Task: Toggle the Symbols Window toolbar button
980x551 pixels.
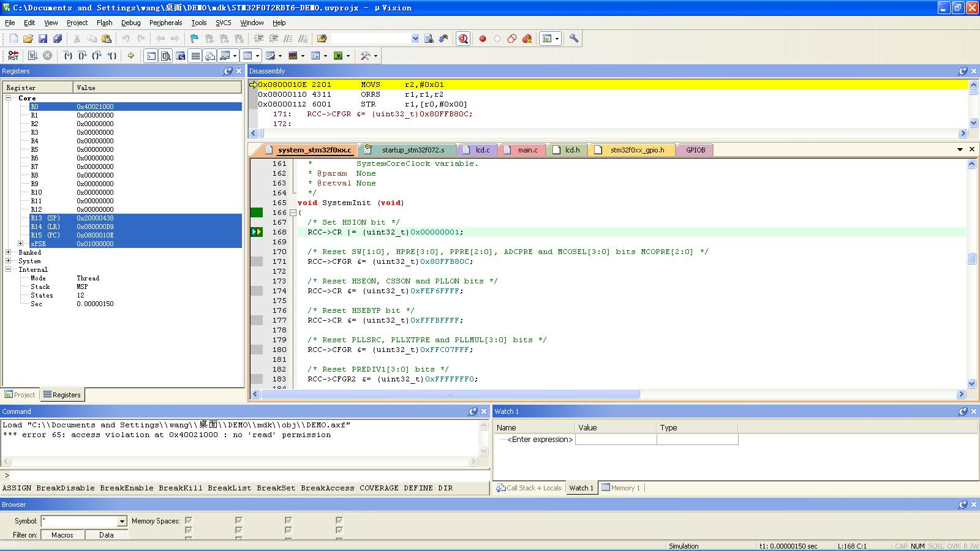Action: tap(181, 56)
